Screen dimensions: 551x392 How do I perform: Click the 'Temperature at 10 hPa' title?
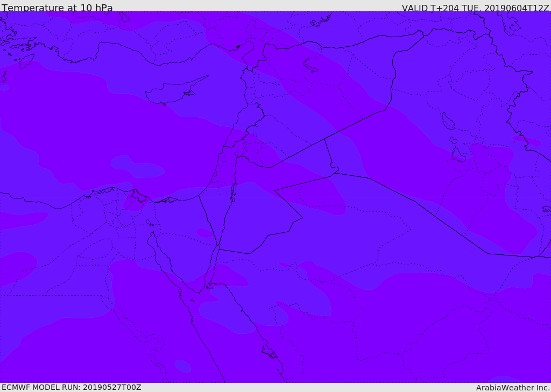tap(57, 8)
